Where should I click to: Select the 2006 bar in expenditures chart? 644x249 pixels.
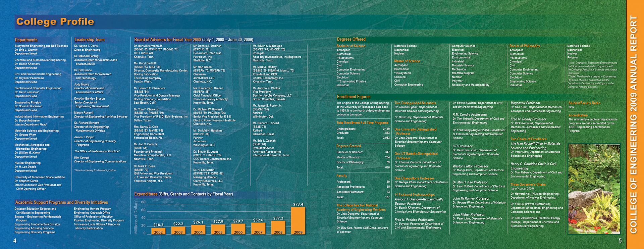point(238,229)
